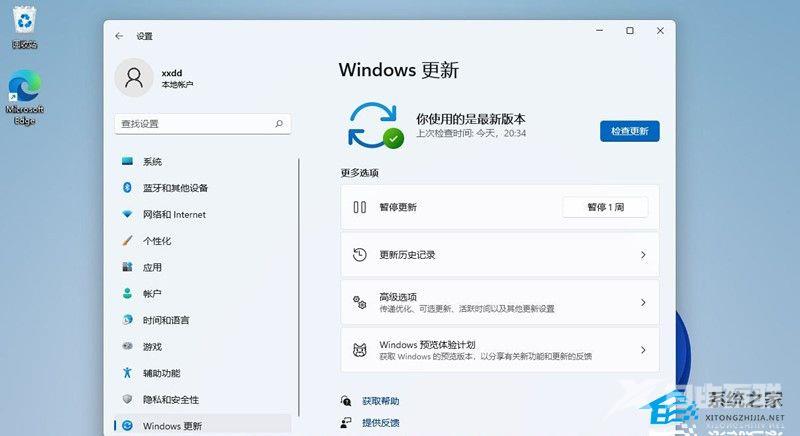
Task: Click the 更多选项 heading
Action: [360, 173]
